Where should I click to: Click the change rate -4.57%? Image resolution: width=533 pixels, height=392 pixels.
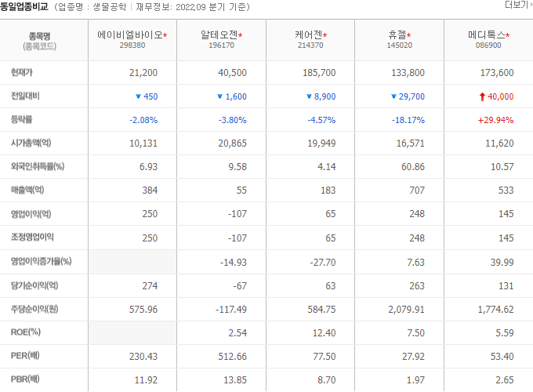321,120
